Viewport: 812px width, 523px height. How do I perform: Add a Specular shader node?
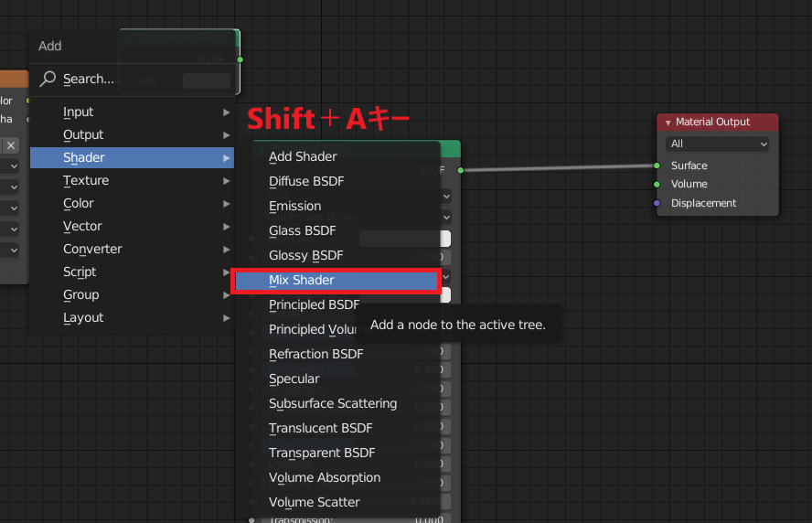pos(337,379)
